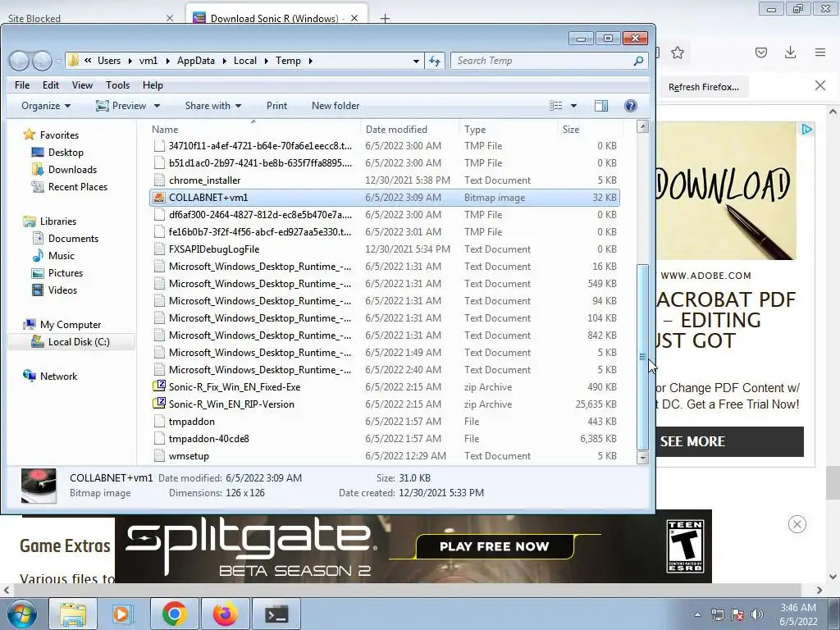Click the Explorer Forward navigation arrow
This screenshot has height=630, width=840.
click(42, 61)
